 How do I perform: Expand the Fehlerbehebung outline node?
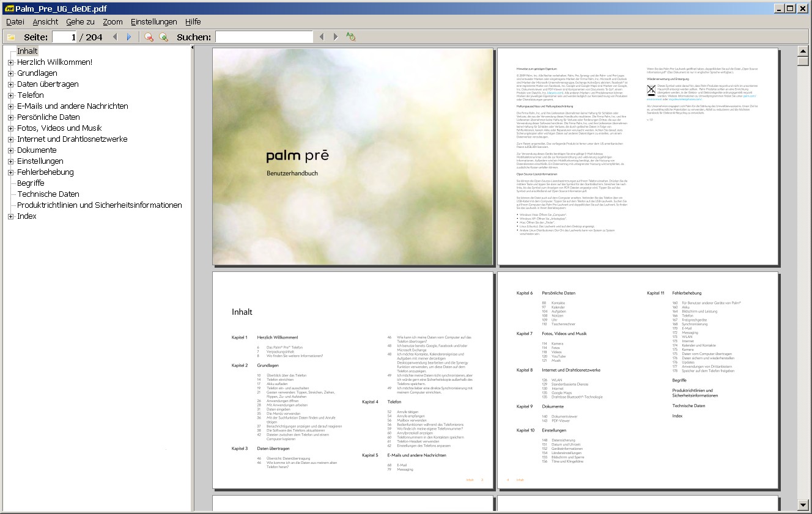tap(10, 172)
